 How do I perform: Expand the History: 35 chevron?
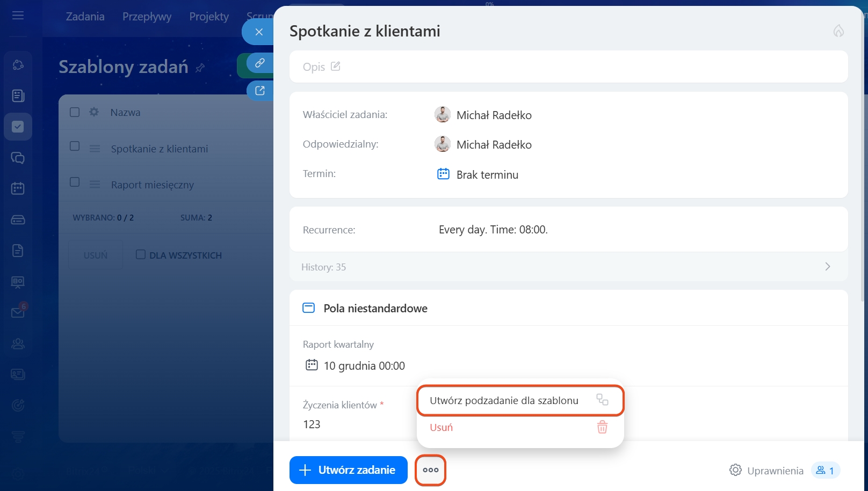point(827,267)
